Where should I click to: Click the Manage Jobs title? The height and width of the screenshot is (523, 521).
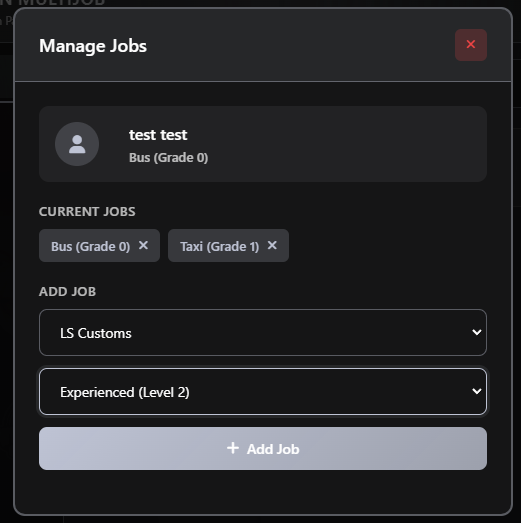93,46
